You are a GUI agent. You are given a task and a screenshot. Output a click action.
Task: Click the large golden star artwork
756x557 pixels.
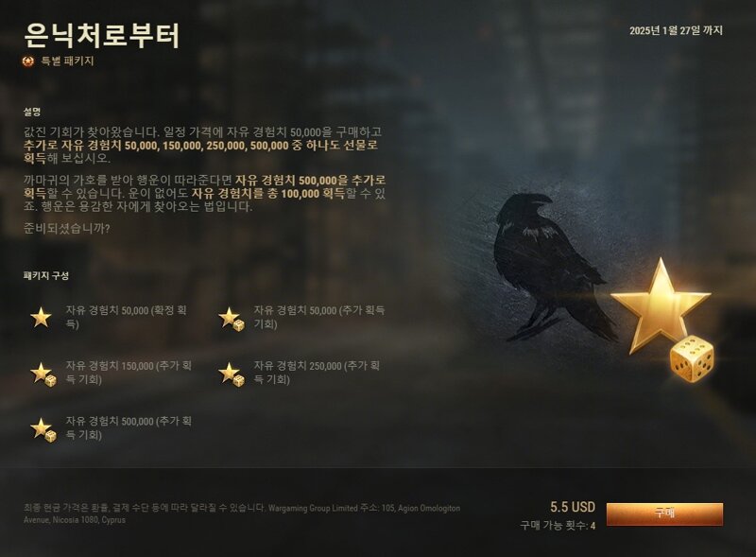click(x=660, y=305)
